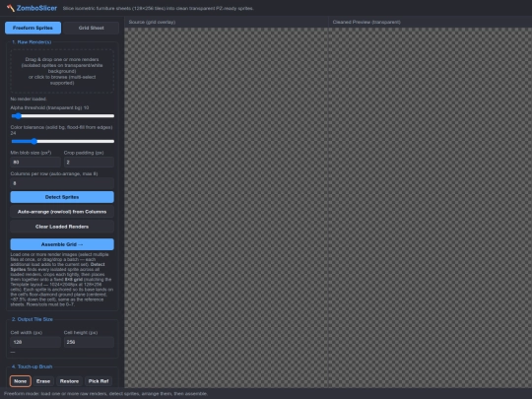Screen dimensions: 532x399
Task: Switch to the Freeform Sprites tab
Action: pos(33,28)
